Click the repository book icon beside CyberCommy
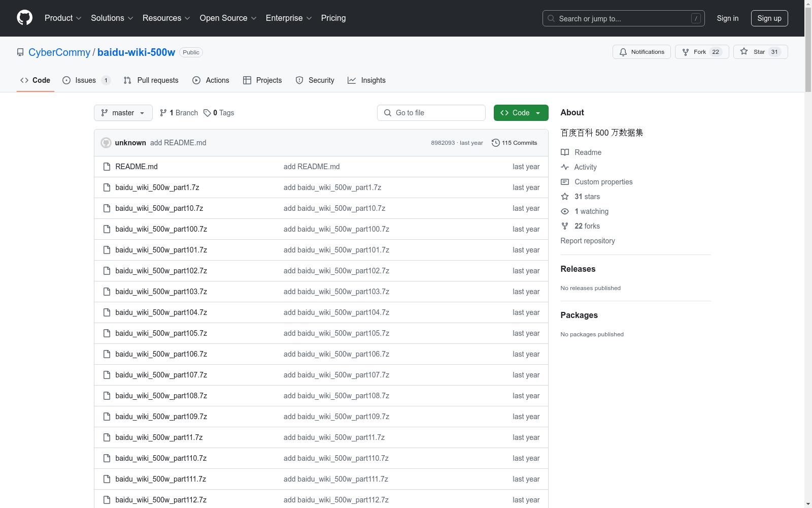Viewport: 812px width, 508px height. (20, 52)
